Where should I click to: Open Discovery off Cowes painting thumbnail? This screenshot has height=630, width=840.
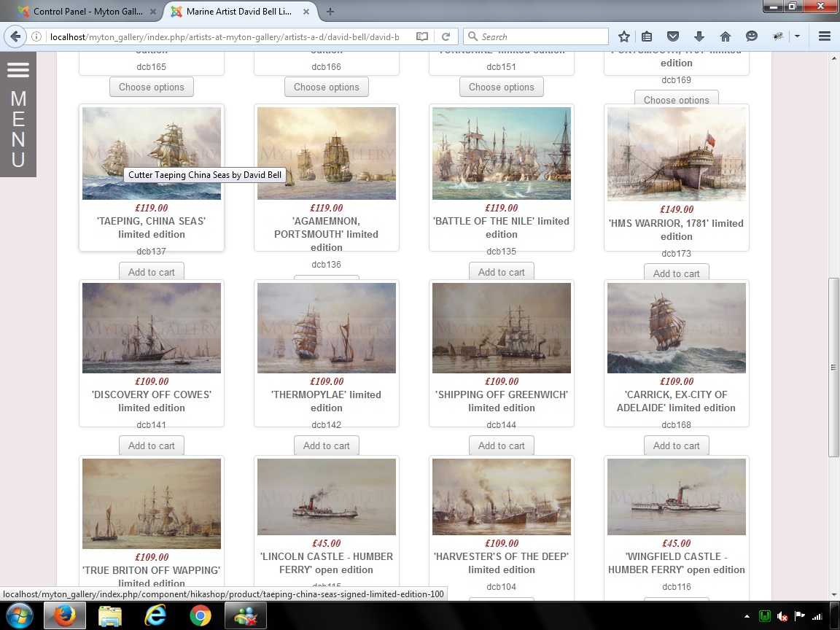[152, 328]
